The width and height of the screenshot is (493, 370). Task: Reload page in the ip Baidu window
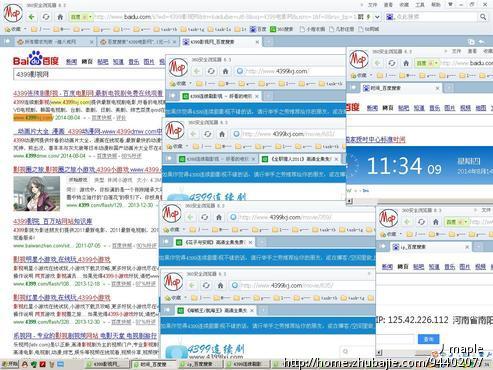coord(421,222)
